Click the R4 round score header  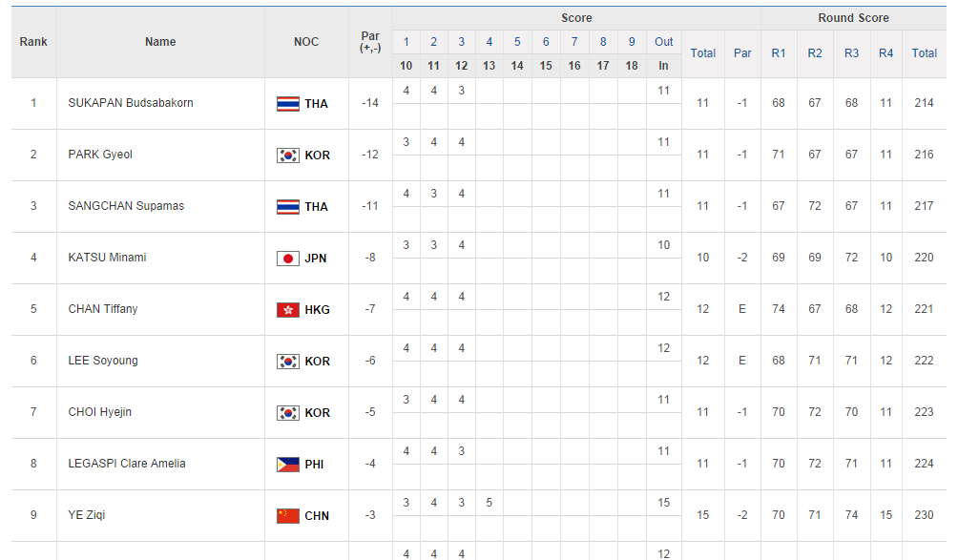(885, 53)
